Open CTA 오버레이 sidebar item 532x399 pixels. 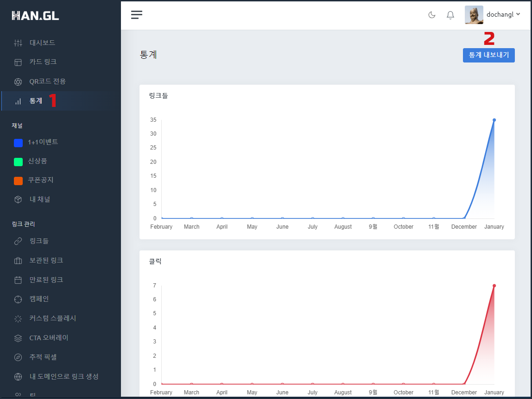tap(49, 338)
